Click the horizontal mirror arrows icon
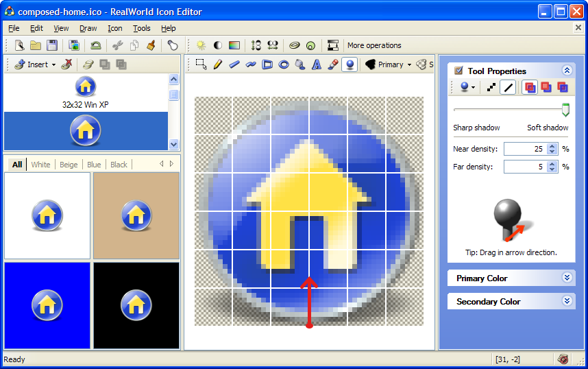Viewport: 588px width, 369px height. (x=273, y=45)
